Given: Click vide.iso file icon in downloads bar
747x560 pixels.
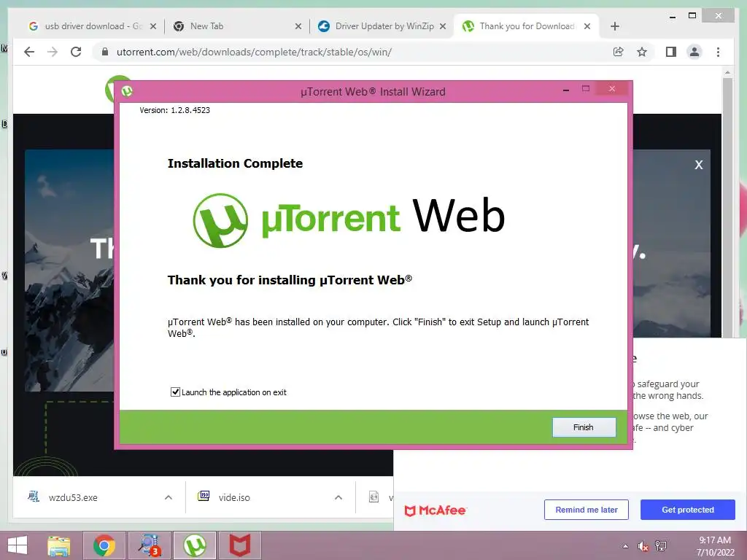Looking at the screenshot, I should (204, 497).
